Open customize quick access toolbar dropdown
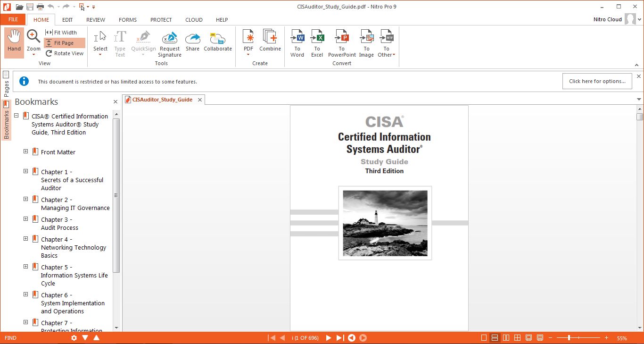 (x=93, y=7)
